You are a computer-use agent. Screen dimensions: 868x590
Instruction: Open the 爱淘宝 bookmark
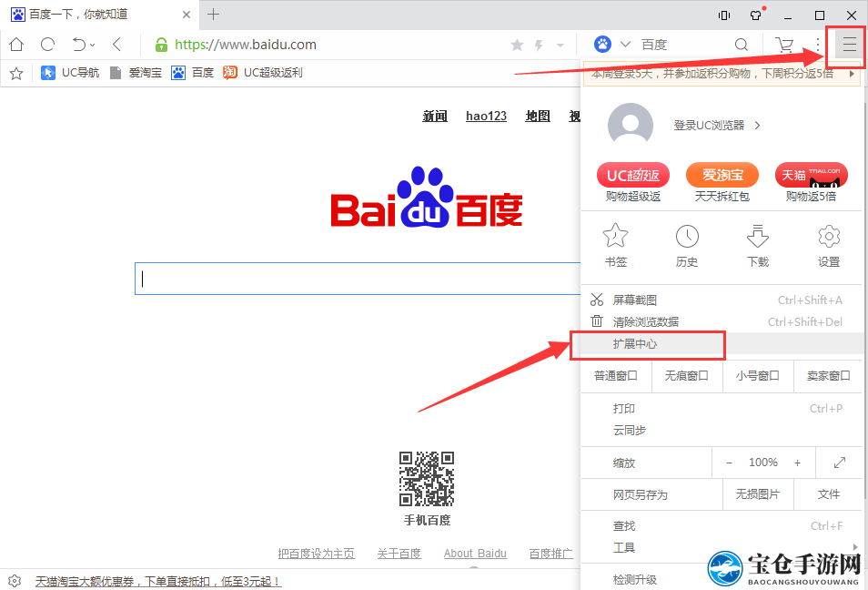pos(136,73)
